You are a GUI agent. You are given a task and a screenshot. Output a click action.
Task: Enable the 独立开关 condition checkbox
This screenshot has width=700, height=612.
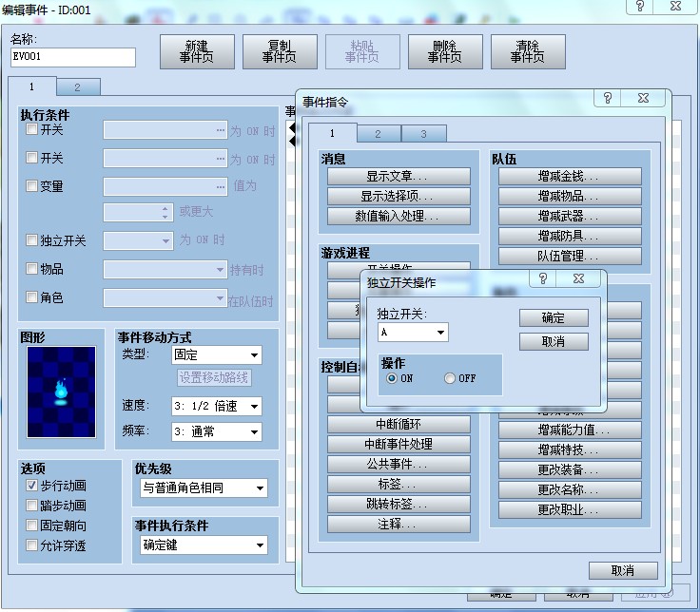coord(31,240)
